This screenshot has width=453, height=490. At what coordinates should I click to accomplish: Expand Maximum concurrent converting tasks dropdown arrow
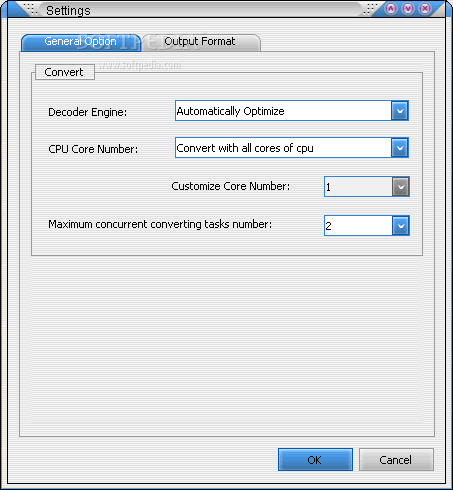click(x=401, y=226)
